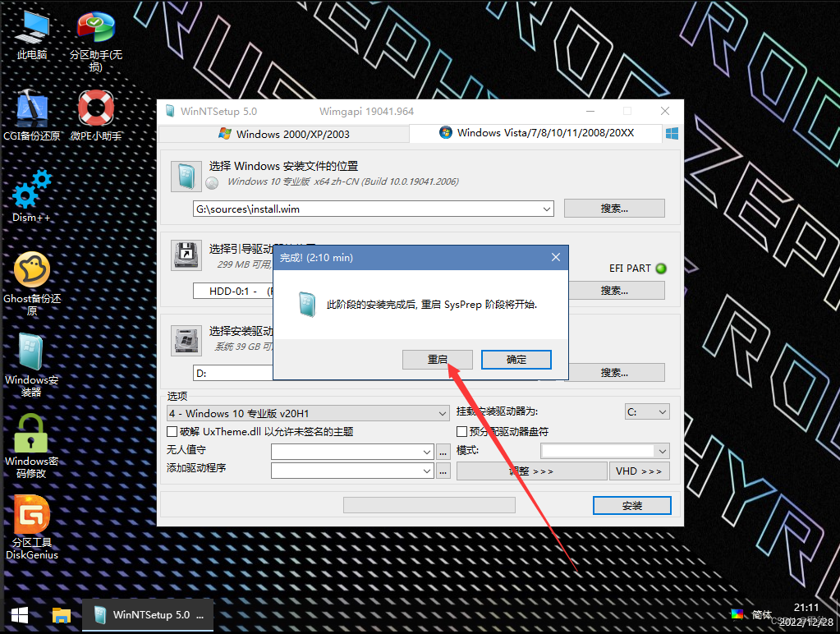The image size is (840, 634).
Task: Click the D: installation drive field
Action: point(233,373)
